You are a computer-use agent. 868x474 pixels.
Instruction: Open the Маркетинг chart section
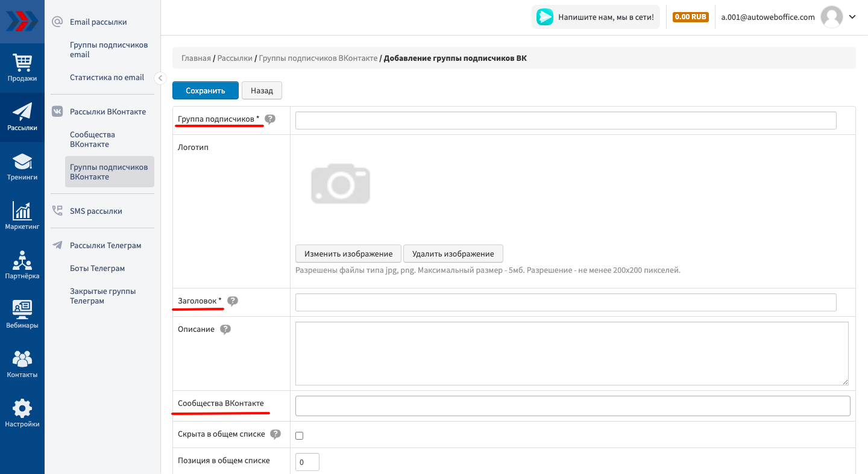pyautogui.click(x=22, y=216)
